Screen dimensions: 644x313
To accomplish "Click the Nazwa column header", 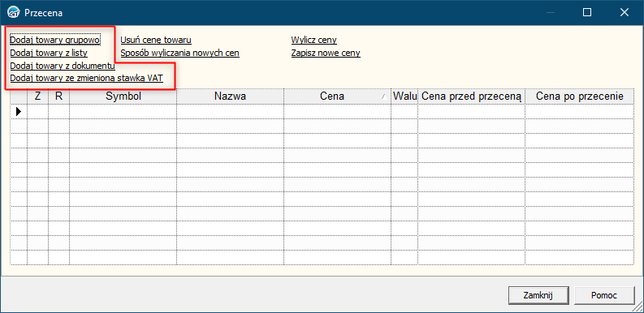I will coord(230,96).
